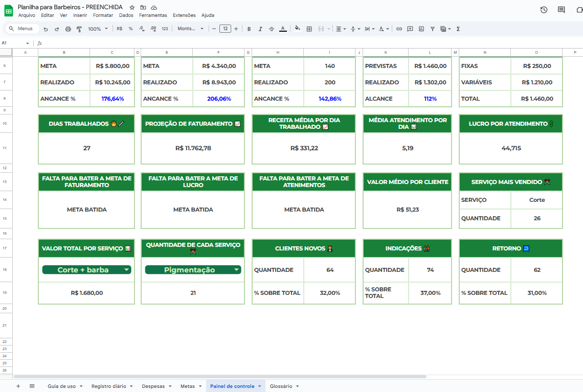Click the insert chart icon
This screenshot has height=392, width=583.
pyautogui.click(x=421, y=29)
